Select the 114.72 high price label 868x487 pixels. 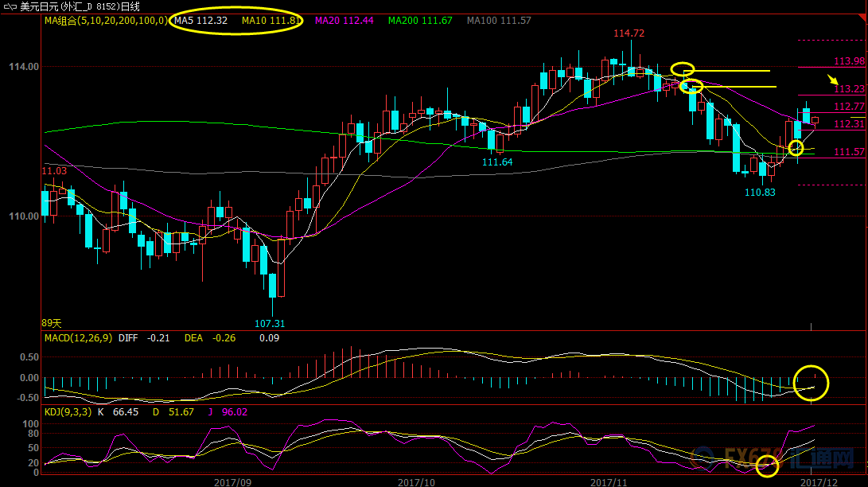(x=629, y=33)
